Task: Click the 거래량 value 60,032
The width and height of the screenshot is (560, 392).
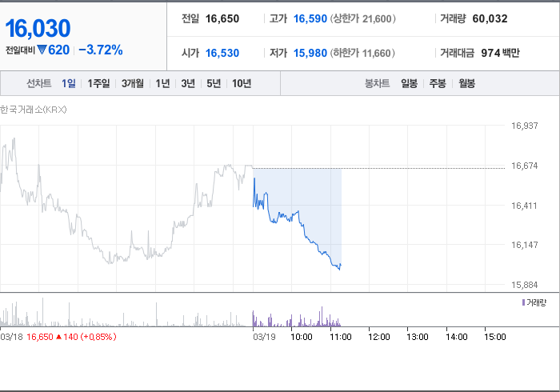Action: coord(490,18)
